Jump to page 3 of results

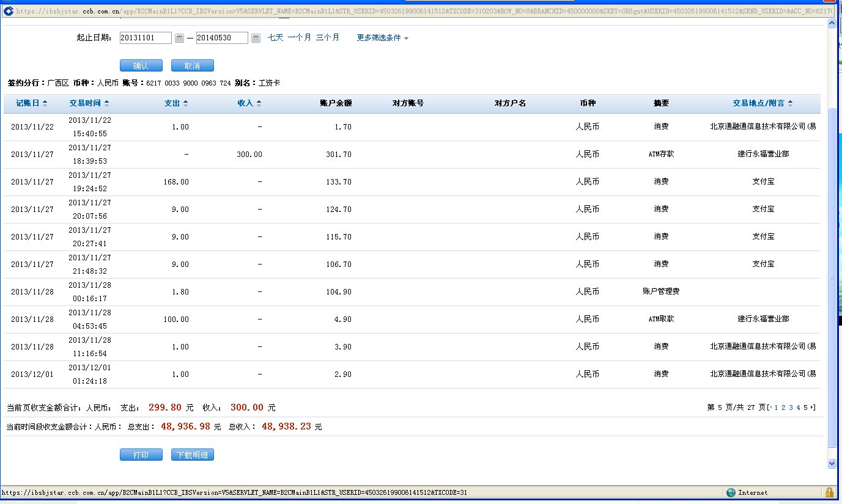point(791,407)
